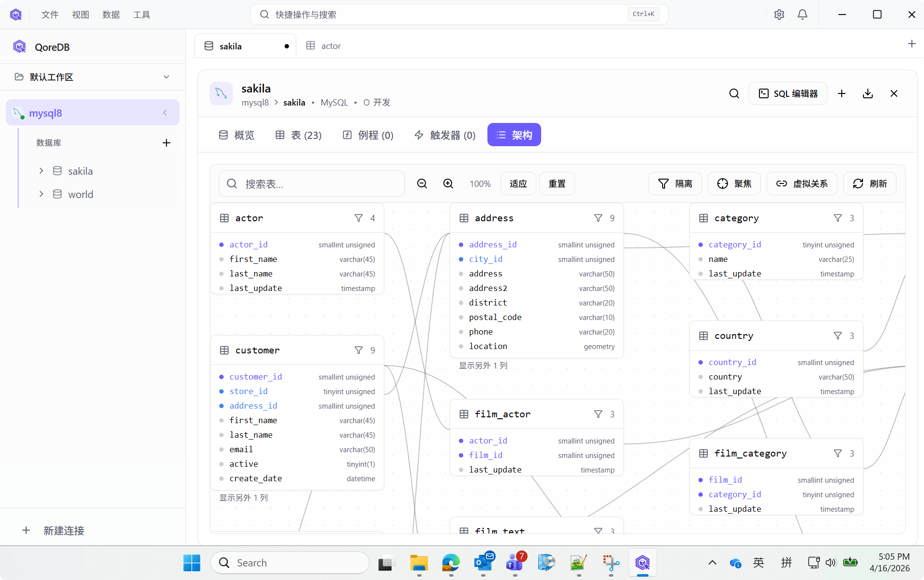The width and height of the screenshot is (924, 580).
Task: Click the 重置 reset button
Action: pos(557,183)
